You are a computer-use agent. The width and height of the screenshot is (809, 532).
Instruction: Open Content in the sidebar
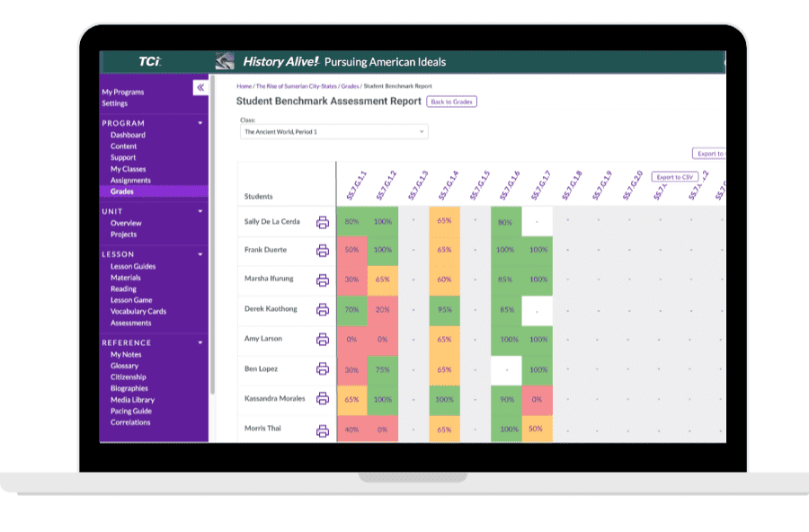123,146
